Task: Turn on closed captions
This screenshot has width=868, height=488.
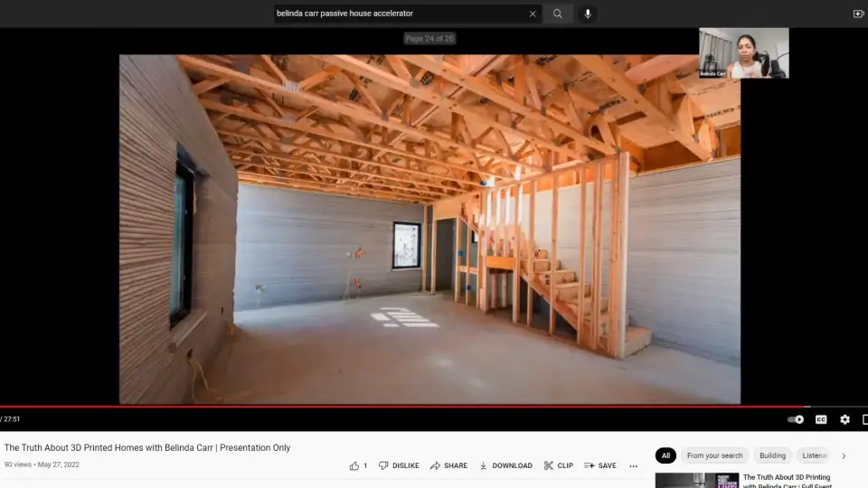Action: (821, 419)
